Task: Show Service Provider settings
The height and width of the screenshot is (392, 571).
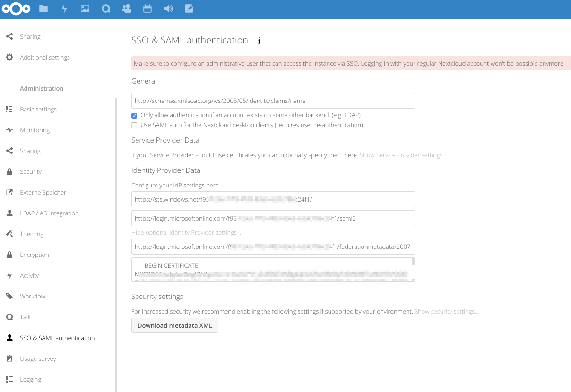Action: [x=403, y=155]
